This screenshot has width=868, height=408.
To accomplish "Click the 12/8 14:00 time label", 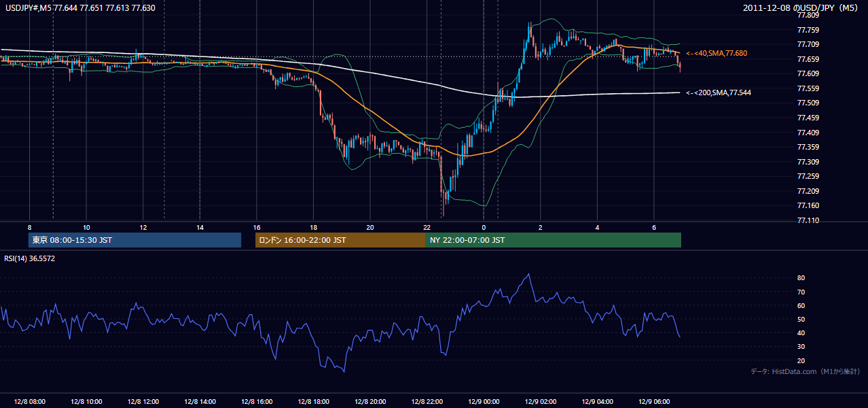I will pyautogui.click(x=200, y=402).
